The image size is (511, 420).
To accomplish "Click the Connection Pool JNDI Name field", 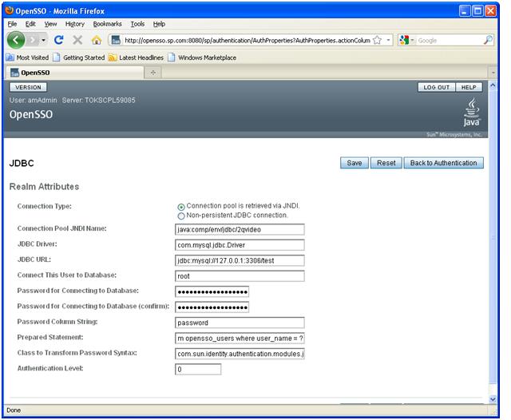I will tap(240, 229).
